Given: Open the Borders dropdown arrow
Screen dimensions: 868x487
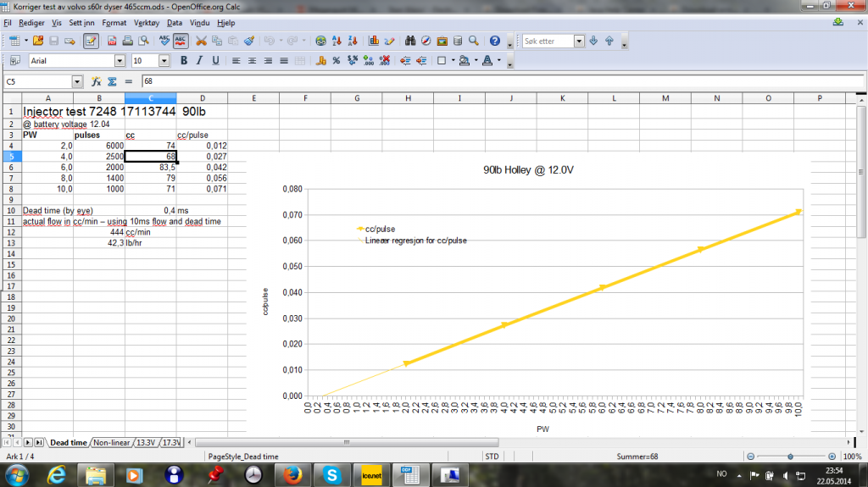Looking at the screenshot, I should [x=453, y=61].
